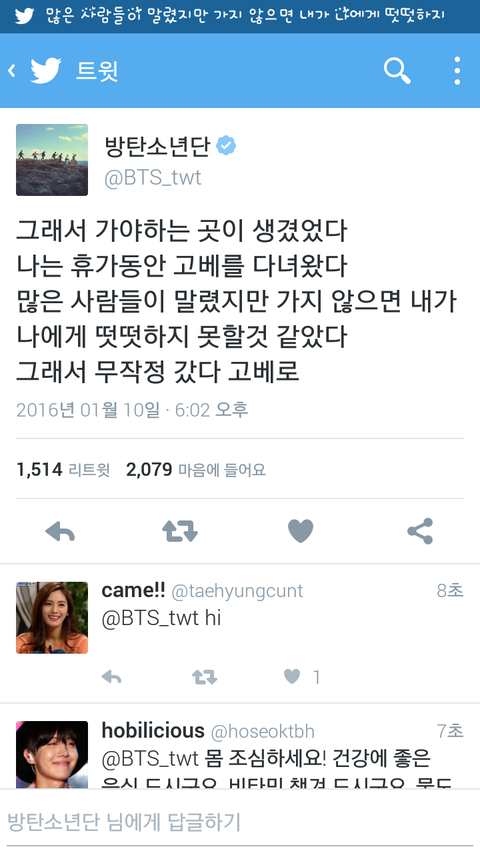Share the main tweet
Image resolution: width=480 pixels, height=853 pixels.
[x=420, y=531]
